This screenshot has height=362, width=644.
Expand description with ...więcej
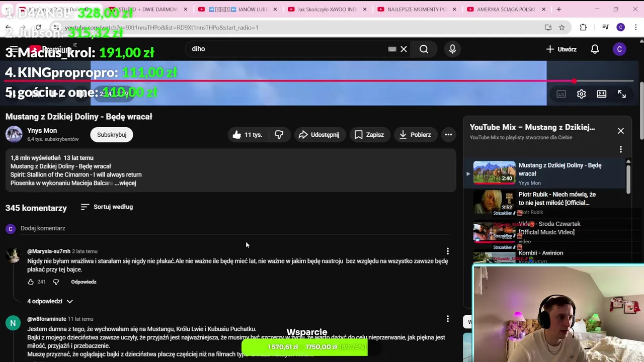coord(125,183)
